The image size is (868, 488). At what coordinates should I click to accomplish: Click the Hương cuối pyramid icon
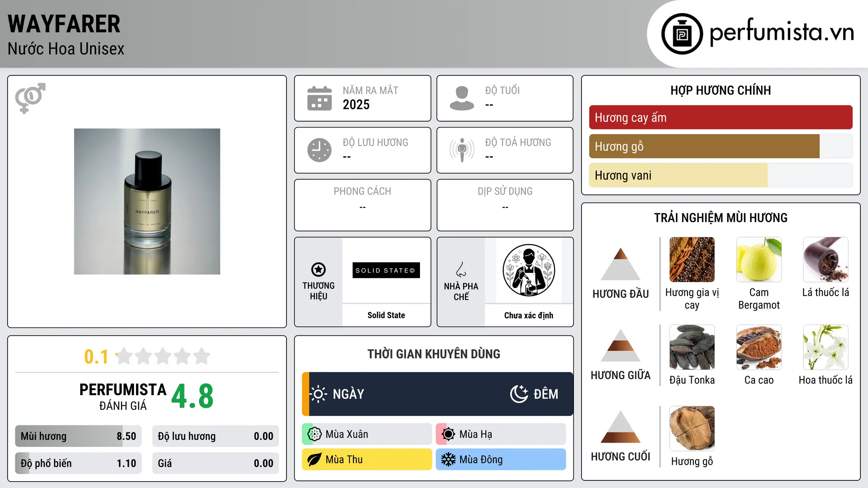click(x=620, y=427)
